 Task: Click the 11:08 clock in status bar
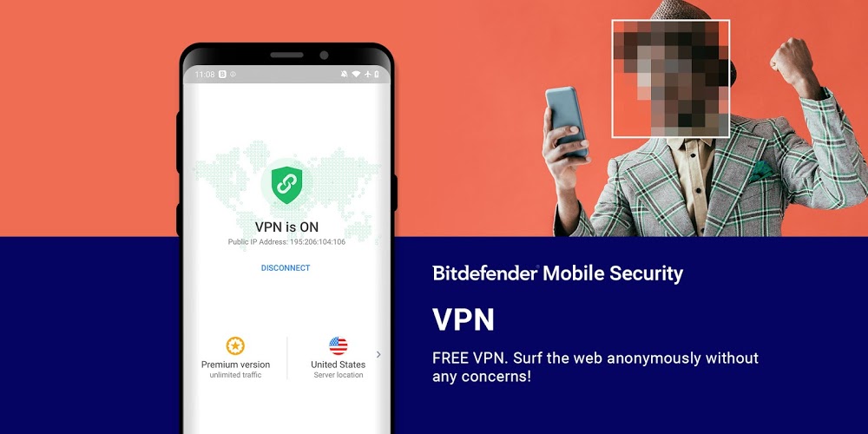pos(204,74)
